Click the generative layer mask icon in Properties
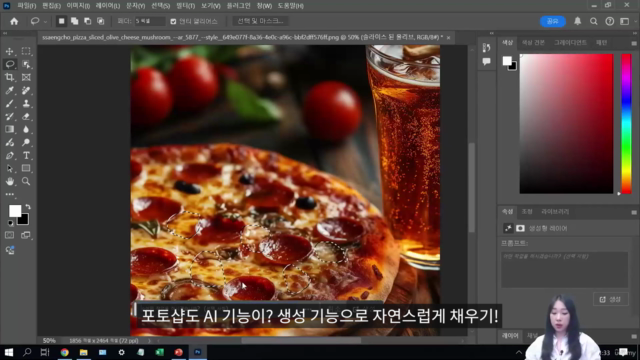The height and width of the screenshot is (360, 640). [520, 228]
